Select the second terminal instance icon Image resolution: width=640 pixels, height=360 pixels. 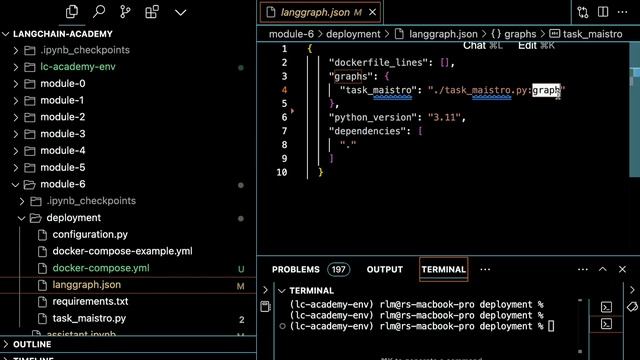pos(606,324)
